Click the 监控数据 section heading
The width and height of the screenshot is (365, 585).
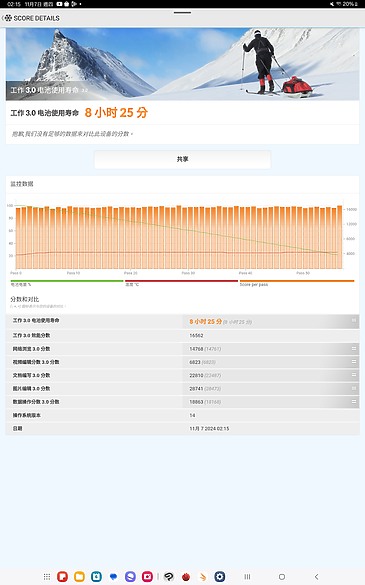pyautogui.click(x=22, y=184)
